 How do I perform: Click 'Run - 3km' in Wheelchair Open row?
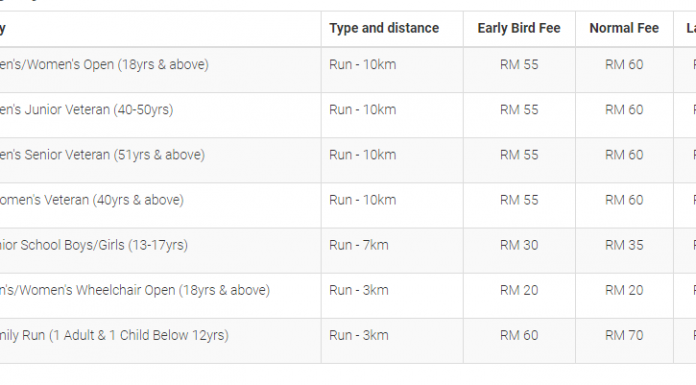pyautogui.click(x=359, y=290)
